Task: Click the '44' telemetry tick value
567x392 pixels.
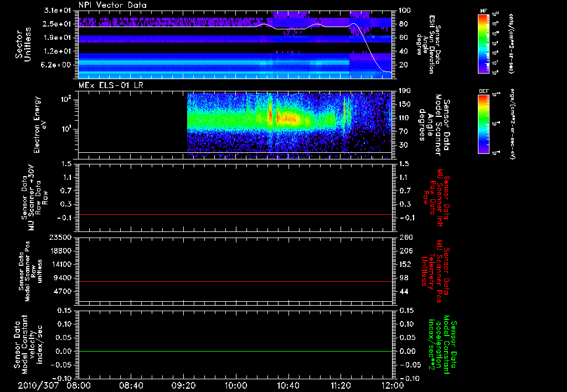Action: tap(404, 291)
